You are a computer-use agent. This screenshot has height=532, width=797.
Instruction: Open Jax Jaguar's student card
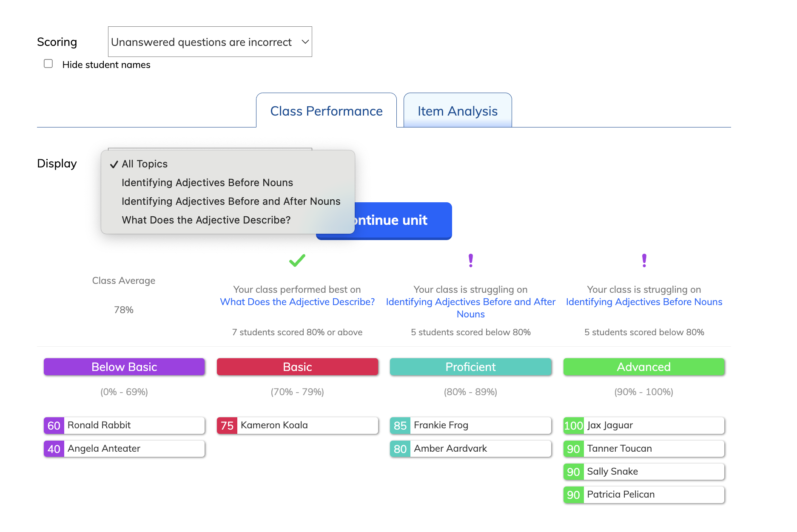pos(644,425)
